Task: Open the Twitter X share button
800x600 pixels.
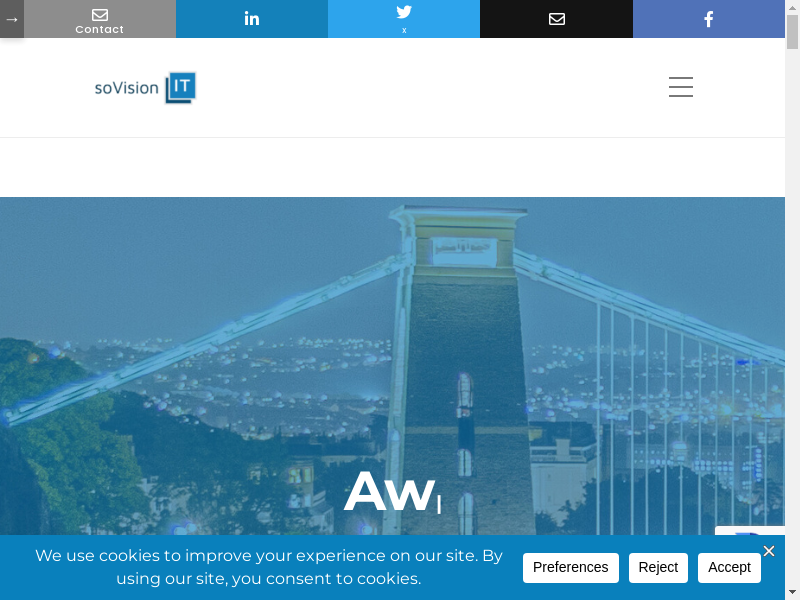Action: pos(404,19)
